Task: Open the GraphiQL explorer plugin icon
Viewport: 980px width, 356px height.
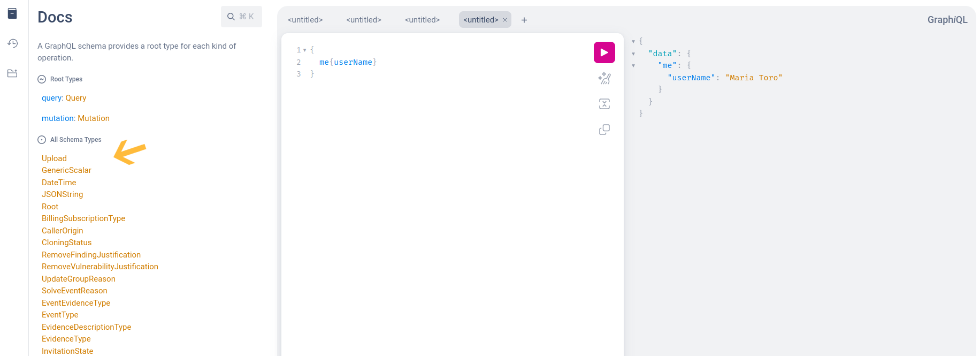Action: coord(12,73)
